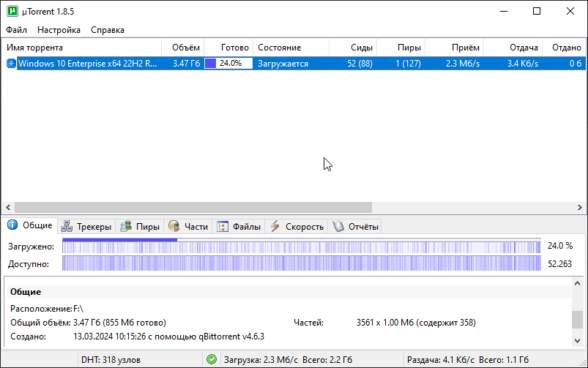This screenshot has width=588, height=368.
Task: Sort list by Сиды column header
Action: click(x=354, y=48)
